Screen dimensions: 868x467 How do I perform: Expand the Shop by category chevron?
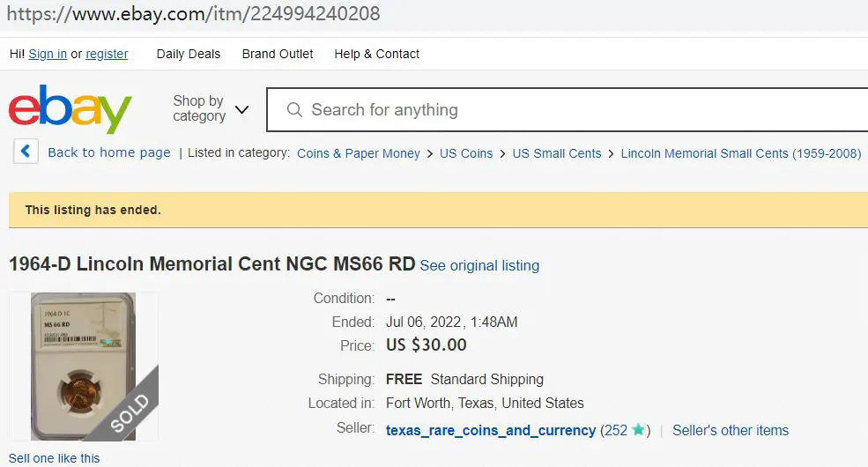pyautogui.click(x=242, y=109)
